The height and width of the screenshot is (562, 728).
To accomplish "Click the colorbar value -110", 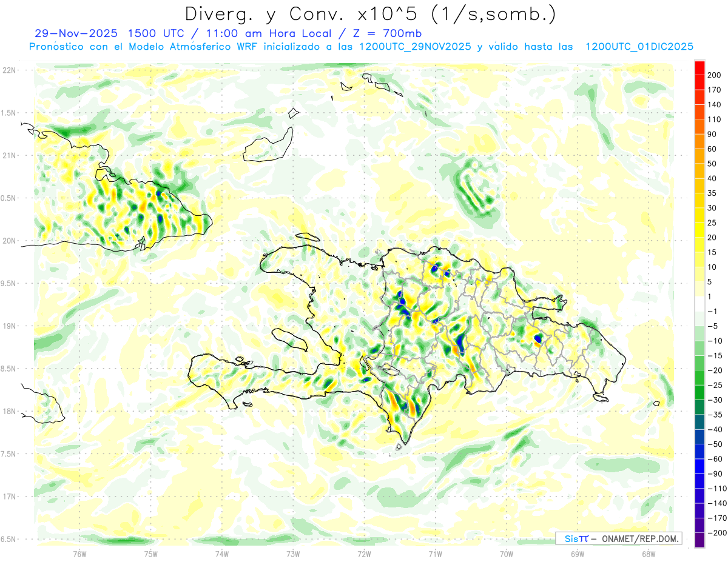I will pyautogui.click(x=716, y=489).
